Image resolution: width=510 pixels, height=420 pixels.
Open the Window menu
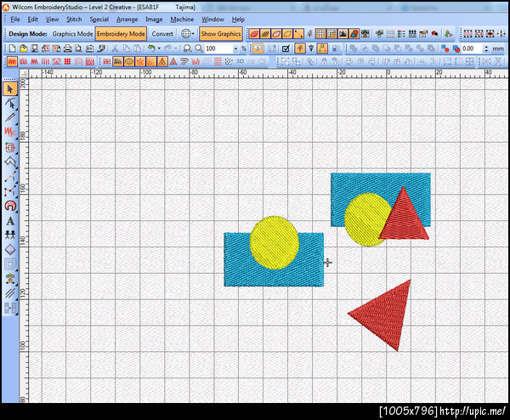click(212, 20)
